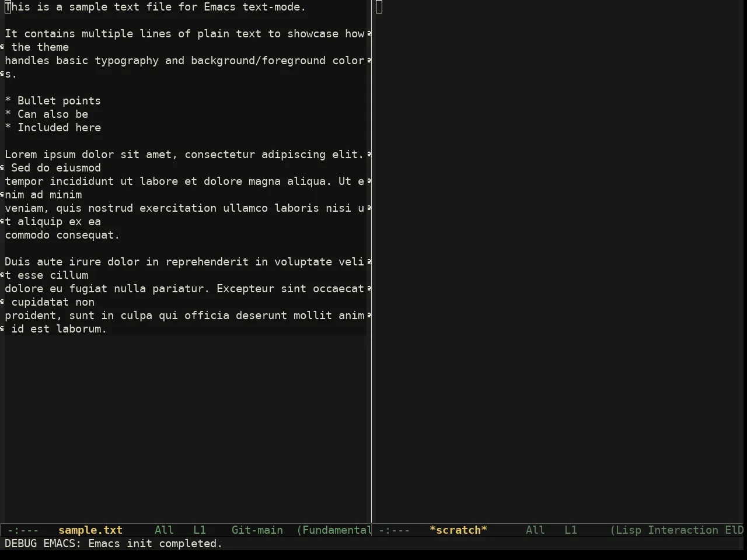Viewport: 747px width, 560px height.
Task: Click the line starting 'tempor incididunt ut labore'
Action: click(x=184, y=181)
